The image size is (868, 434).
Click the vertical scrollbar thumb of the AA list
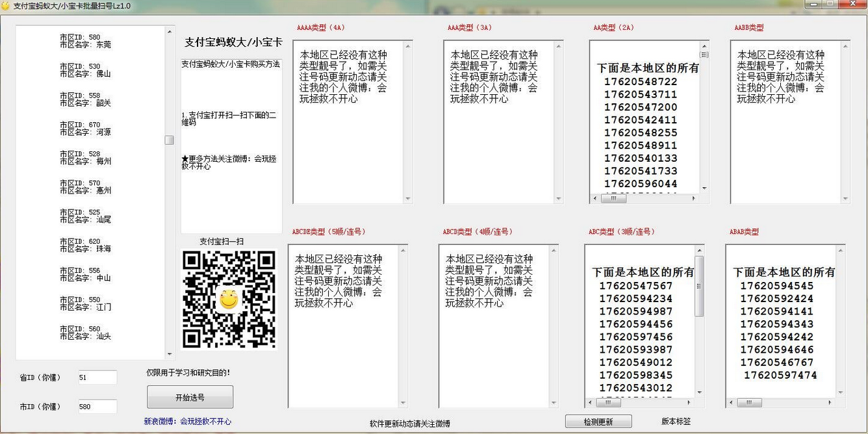[x=704, y=55]
